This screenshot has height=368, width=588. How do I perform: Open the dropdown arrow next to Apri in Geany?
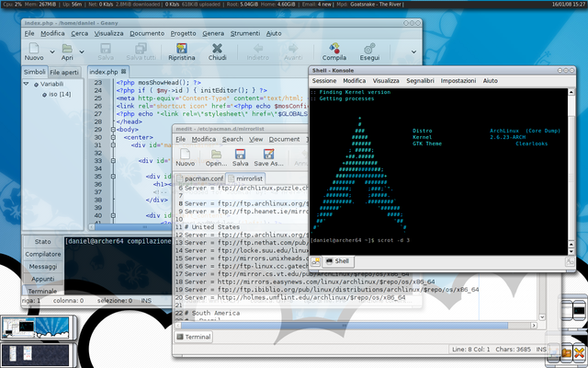pyautogui.click(x=82, y=52)
